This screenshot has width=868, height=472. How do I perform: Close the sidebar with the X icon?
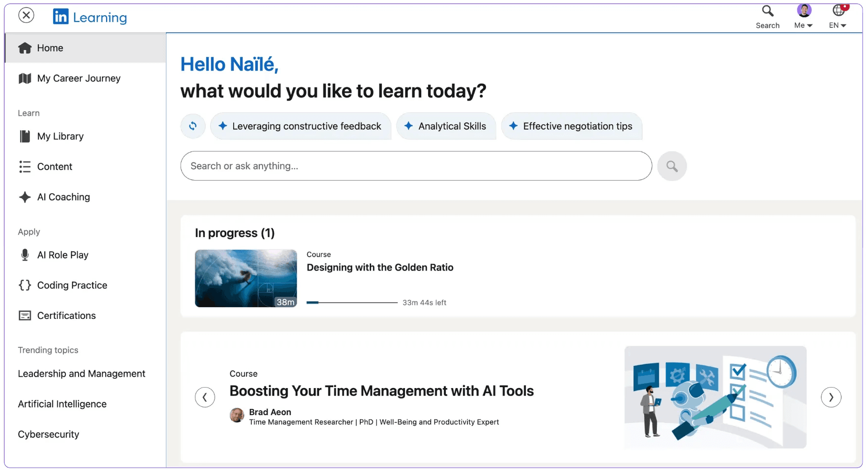click(27, 16)
